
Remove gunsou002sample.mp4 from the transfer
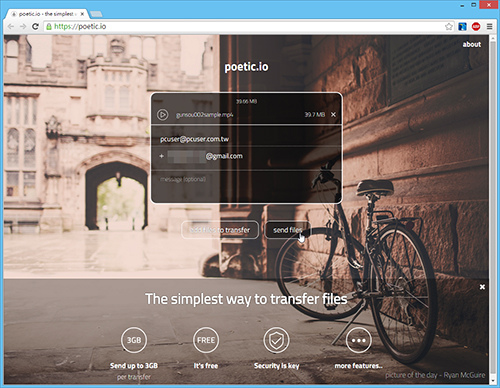click(x=333, y=115)
